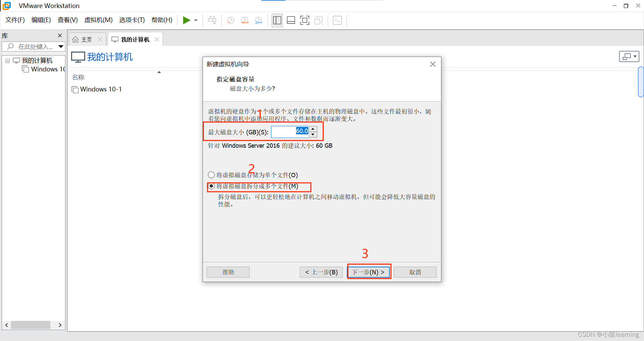Switch to the 我的计算机 tab
644x341 pixels.
[x=135, y=40]
